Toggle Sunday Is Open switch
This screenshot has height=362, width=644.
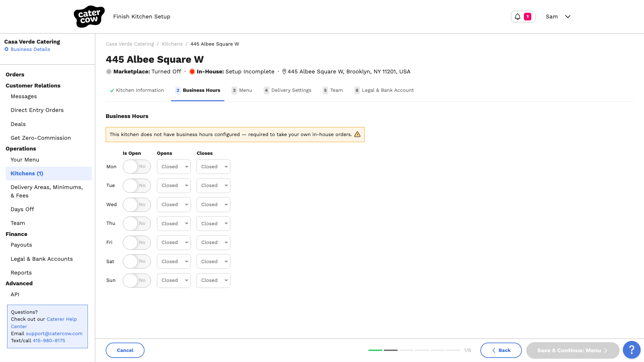[x=137, y=281]
